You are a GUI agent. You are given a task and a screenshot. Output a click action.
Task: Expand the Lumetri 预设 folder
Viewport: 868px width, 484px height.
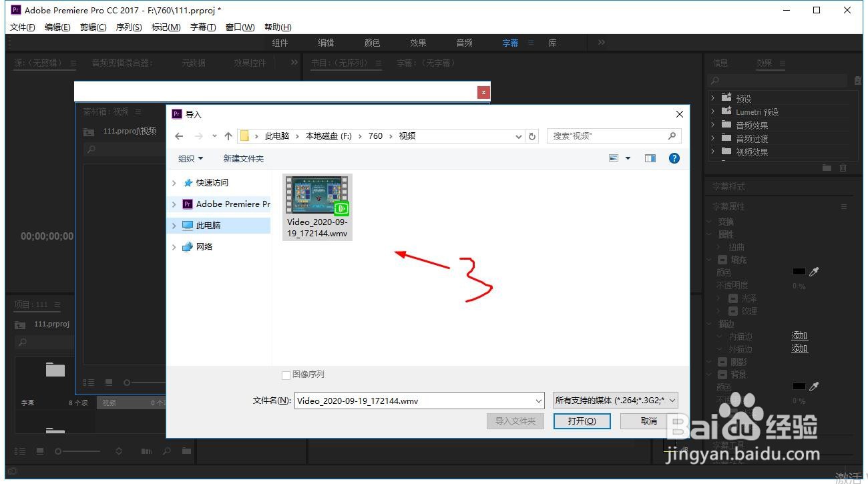713,111
